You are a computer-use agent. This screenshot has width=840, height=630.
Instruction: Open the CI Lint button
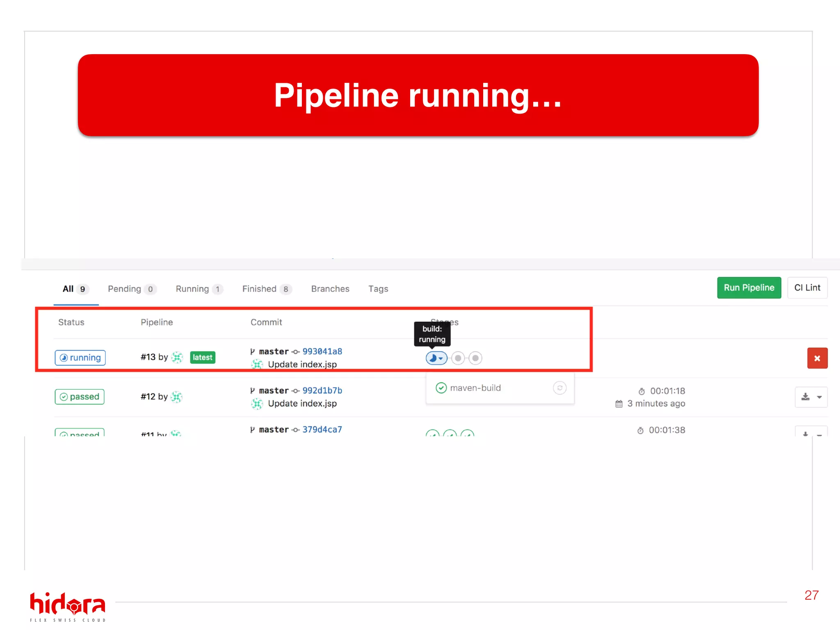coord(807,288)
